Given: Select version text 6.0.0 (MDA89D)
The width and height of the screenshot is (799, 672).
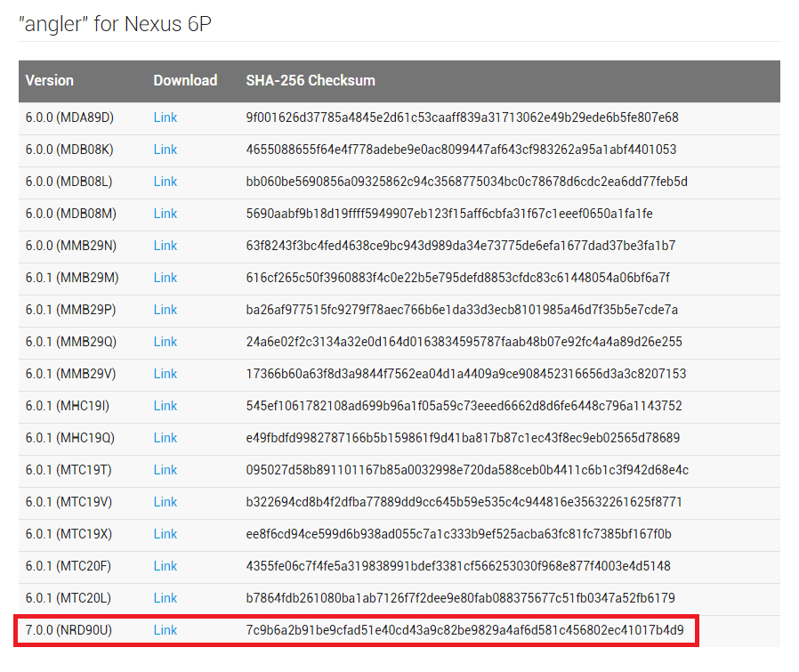Looking at the screenshot, I should click(x=69, y=117).
